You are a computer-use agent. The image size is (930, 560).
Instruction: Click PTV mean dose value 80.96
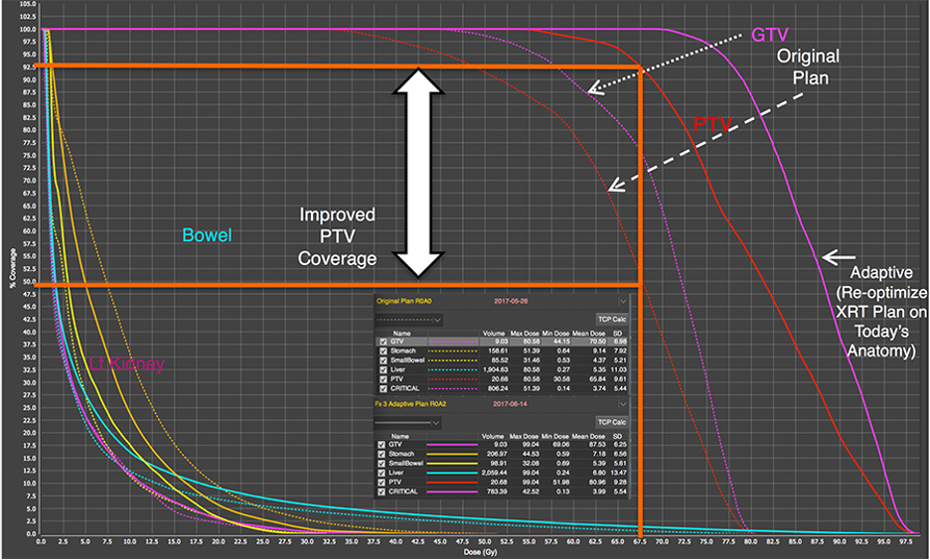click(x=597, y=483)
